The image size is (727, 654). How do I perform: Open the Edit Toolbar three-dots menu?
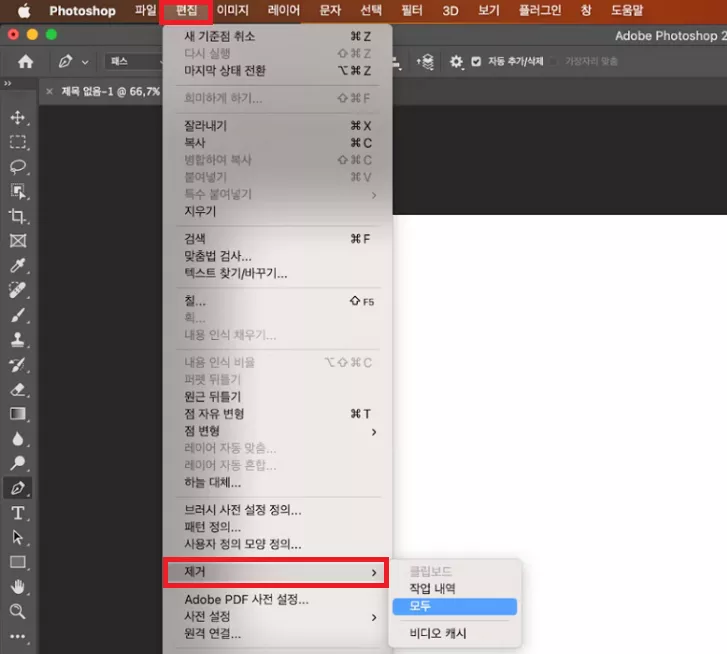point(18,636)
